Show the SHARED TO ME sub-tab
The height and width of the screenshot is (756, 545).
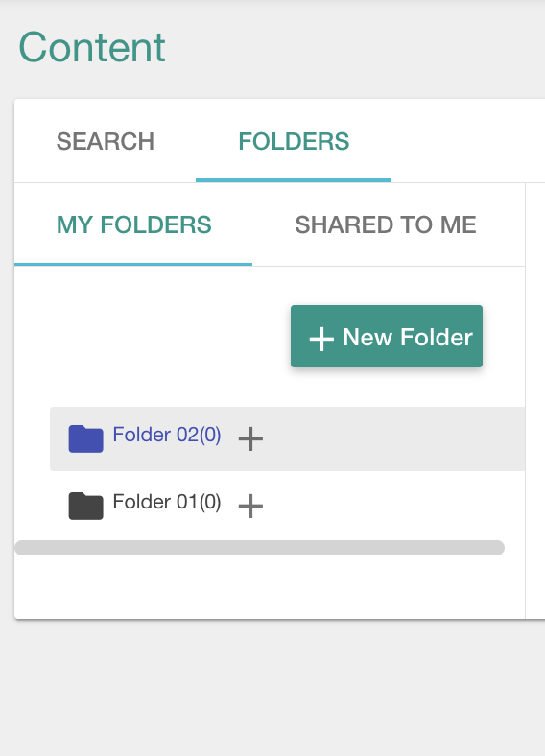pos(386,224)
